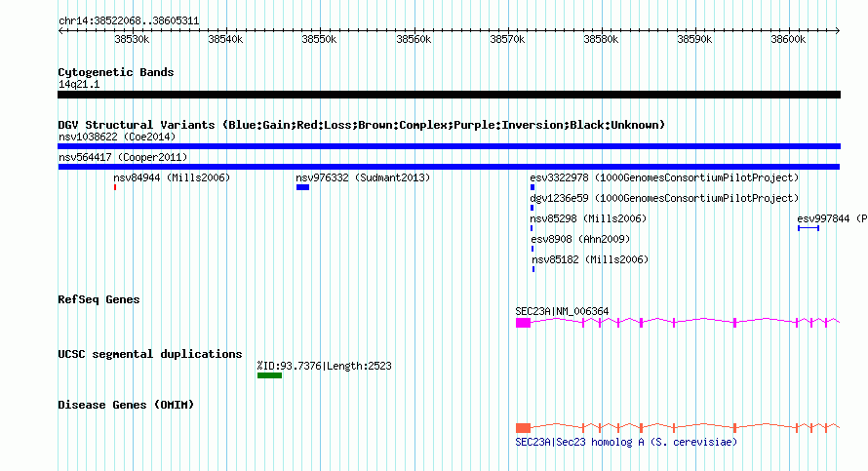Viewport: 868px width, 471px height.
Task: Open nsv976332 (Sudmant2013) variant label
Action: click(x=363, y=177)
